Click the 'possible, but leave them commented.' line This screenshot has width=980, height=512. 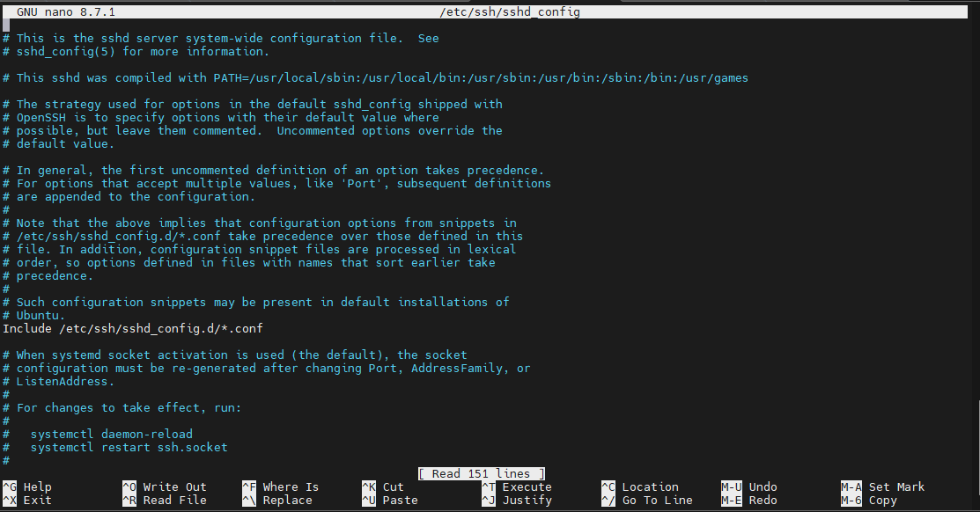(x=253, y=130)
